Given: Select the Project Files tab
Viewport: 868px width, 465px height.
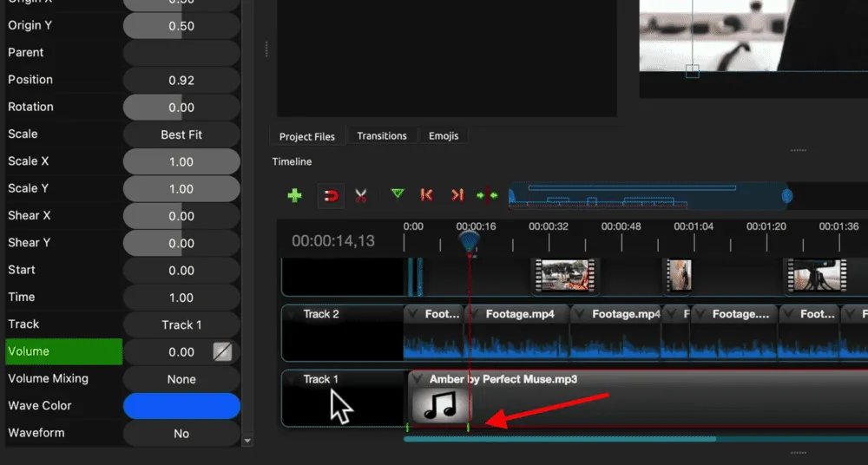Looking at the screenshot, I should [306, 137].
